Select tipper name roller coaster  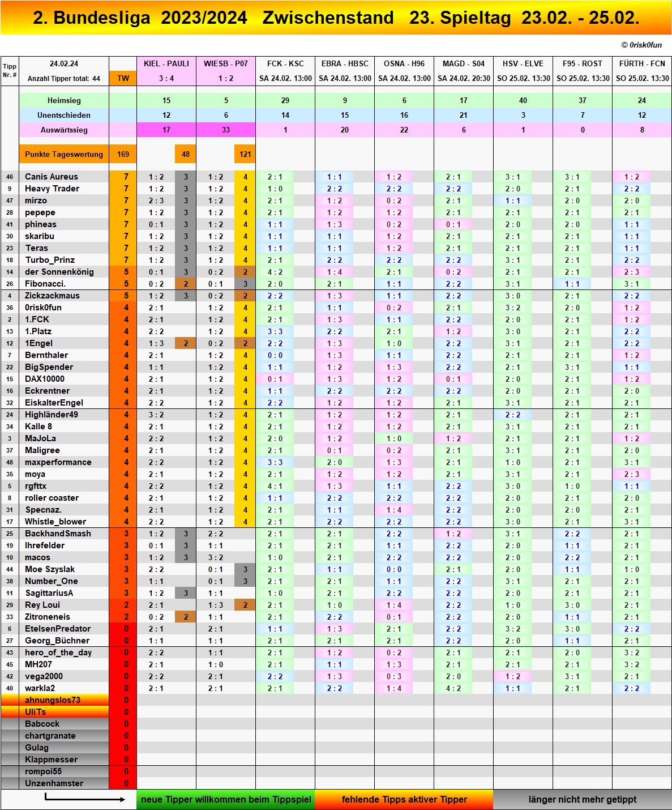click(x=52, y=498)
